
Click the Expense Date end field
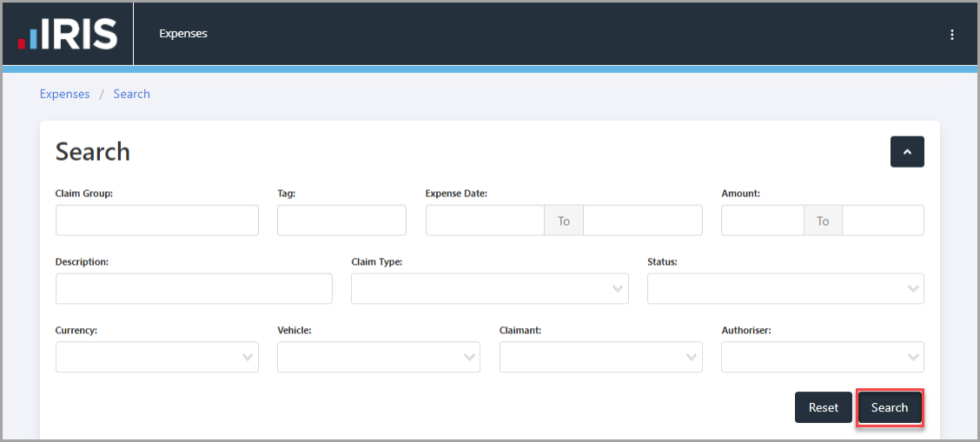[x=643, y=221]
